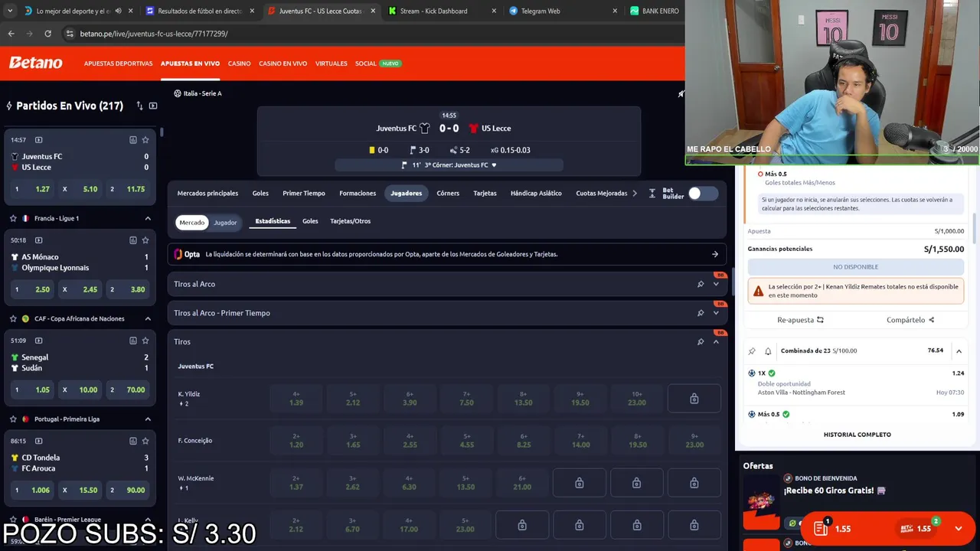Bet K. Yildiz 4+ shots at 1.39
The width and height of the screenshot is (980, 551).
pos(296,399)
